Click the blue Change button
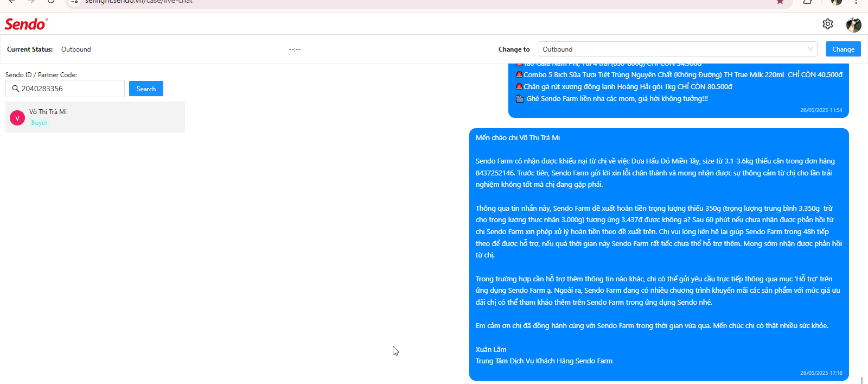Screen dimensions: 868x384 (843, 49)
